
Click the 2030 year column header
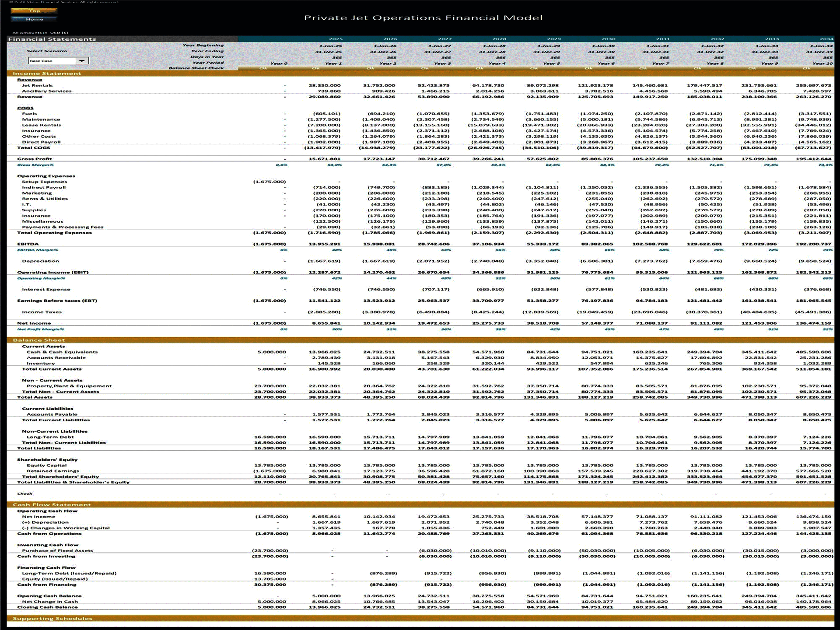(608, 39)
